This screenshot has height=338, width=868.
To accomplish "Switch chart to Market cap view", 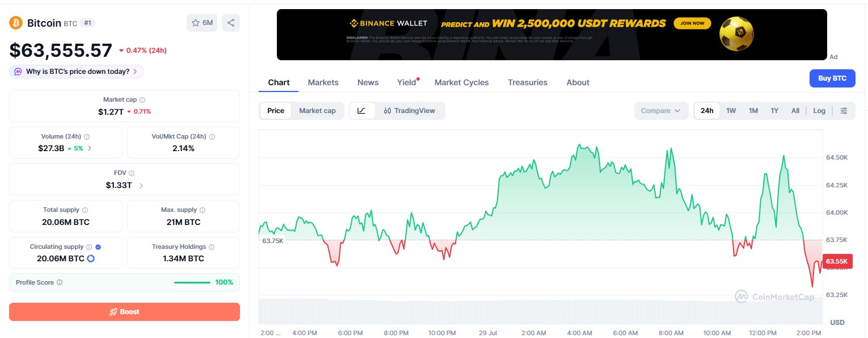I will [x=317, y=111].
